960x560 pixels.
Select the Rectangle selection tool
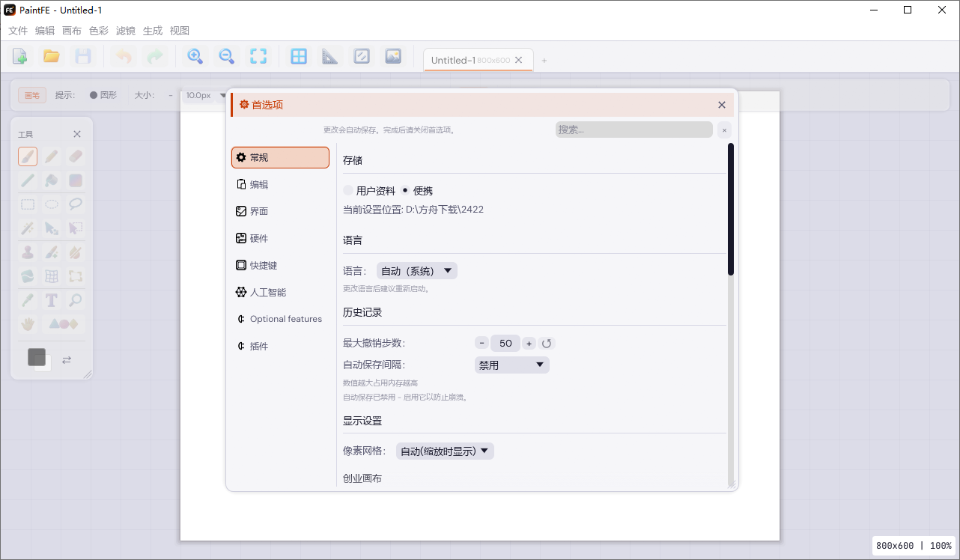(28, 204)
